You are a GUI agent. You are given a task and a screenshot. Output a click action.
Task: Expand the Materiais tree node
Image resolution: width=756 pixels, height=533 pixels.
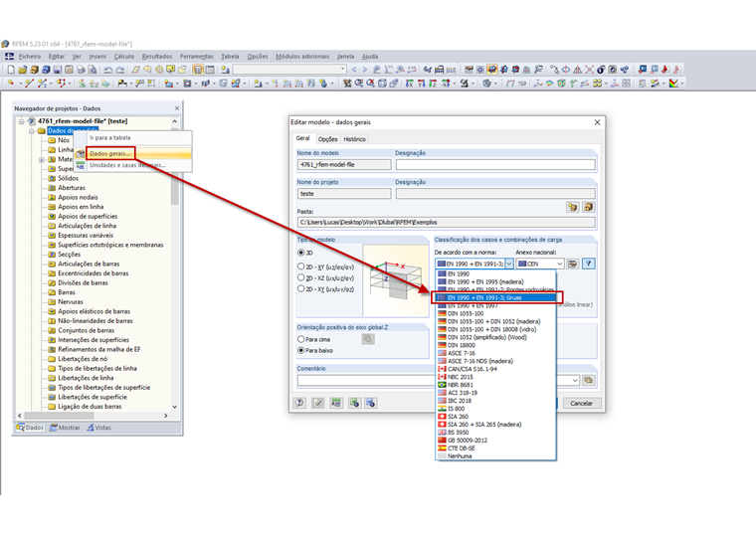[41, 159]
